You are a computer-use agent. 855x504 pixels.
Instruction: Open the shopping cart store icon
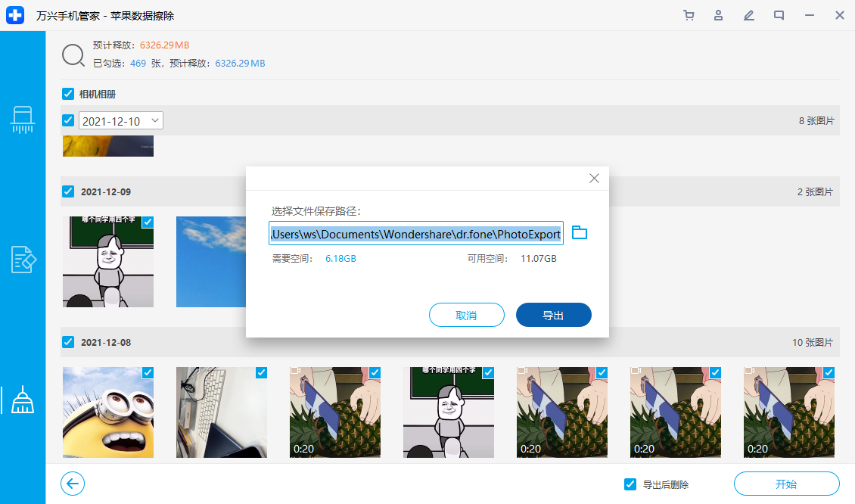click(689, 15)
